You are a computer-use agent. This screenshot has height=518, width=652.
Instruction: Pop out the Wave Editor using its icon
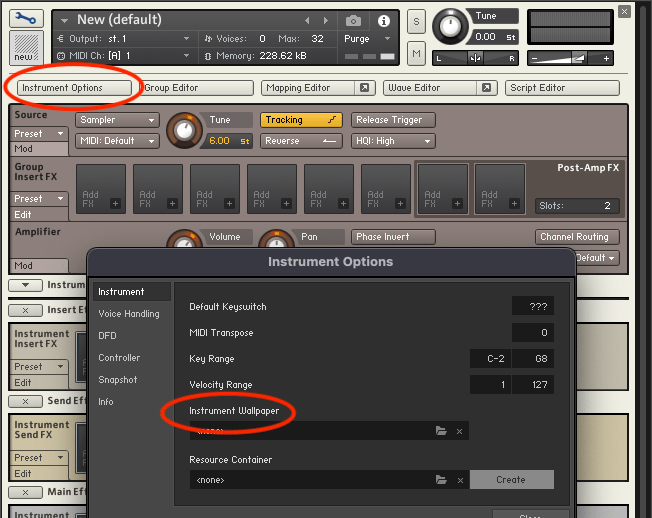486,88
